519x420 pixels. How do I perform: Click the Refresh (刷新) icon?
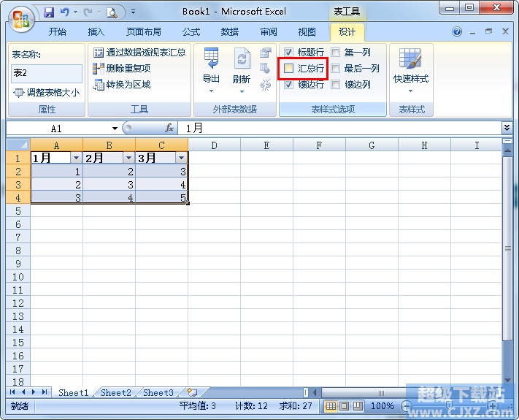242,59
